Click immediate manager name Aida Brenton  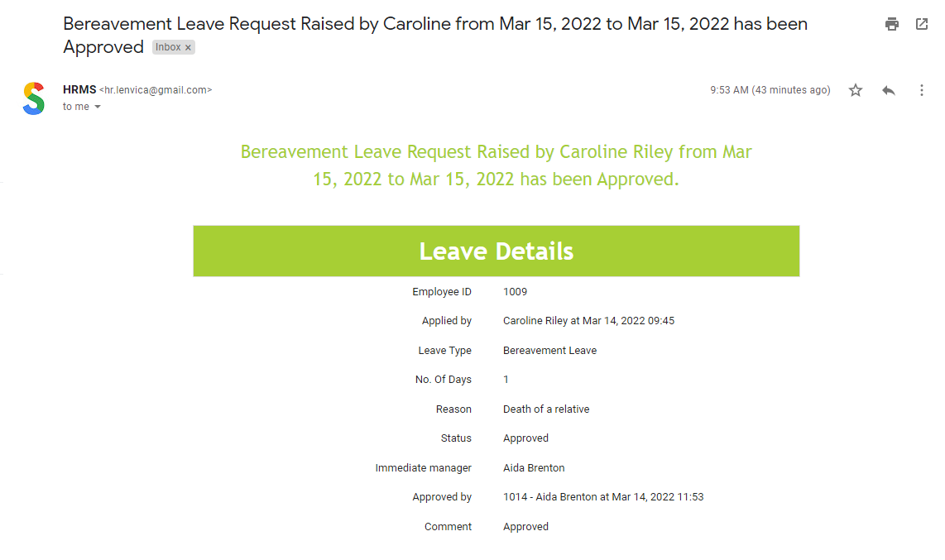pos(534,468)
